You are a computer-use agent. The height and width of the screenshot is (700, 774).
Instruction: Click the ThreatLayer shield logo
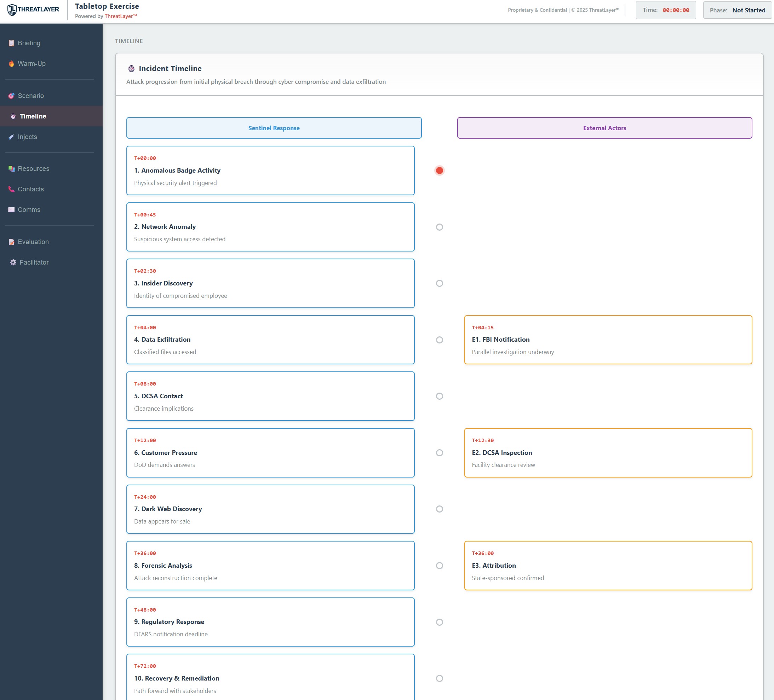point(12,9)
